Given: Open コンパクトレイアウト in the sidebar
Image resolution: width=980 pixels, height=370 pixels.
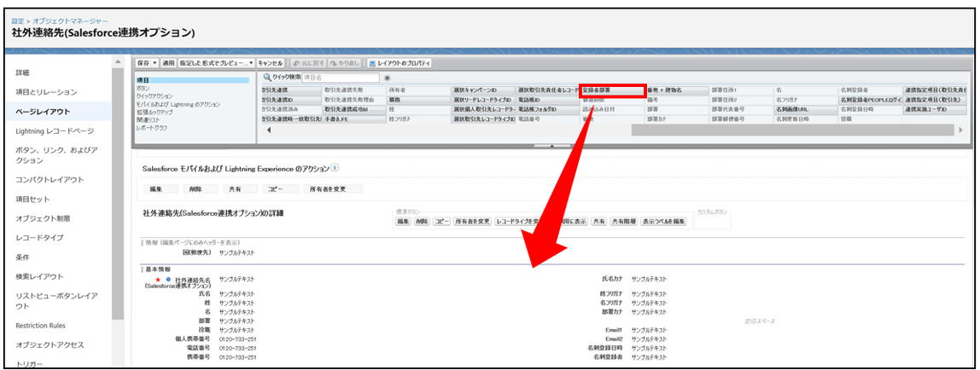Looking at the screenshot, I should point(50,180).
